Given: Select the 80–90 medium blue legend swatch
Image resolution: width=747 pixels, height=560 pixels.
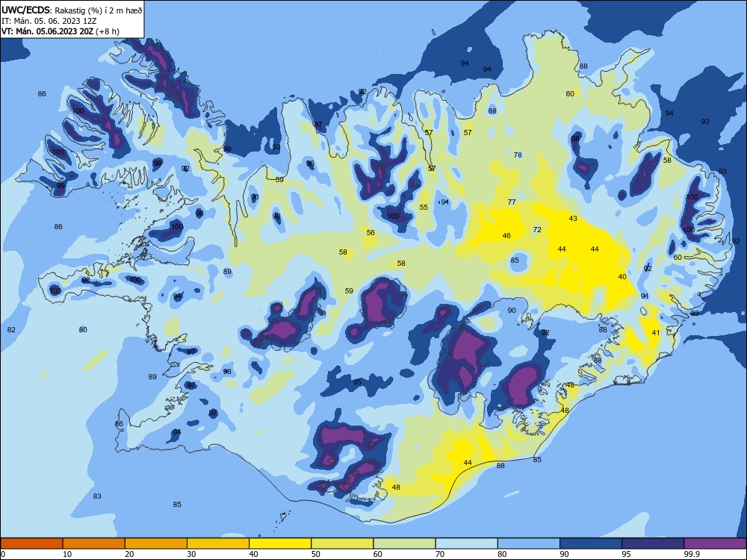Looking at the screenshot, I should pos(528,544).
